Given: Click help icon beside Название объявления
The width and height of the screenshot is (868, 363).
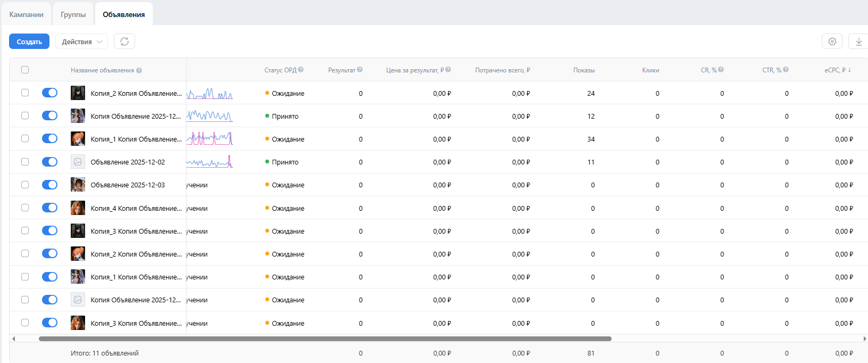Looking at the screenshot, I should pyautogui.click(x=139, y=70).
